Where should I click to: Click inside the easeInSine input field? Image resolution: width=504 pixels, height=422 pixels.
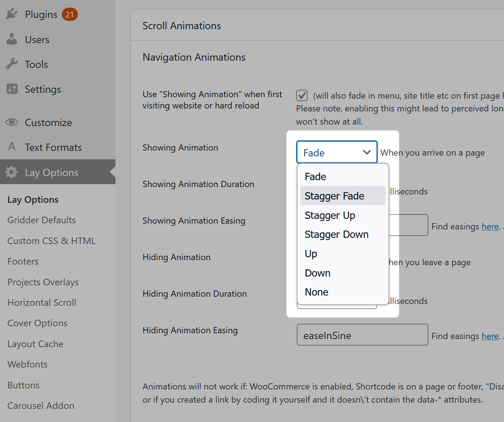362,335
